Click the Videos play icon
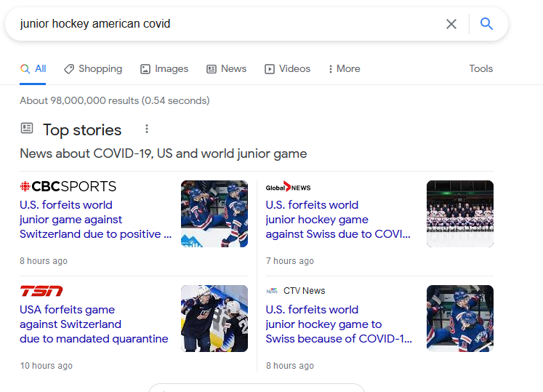The image size is (543, 392). (x=270, y=69)
